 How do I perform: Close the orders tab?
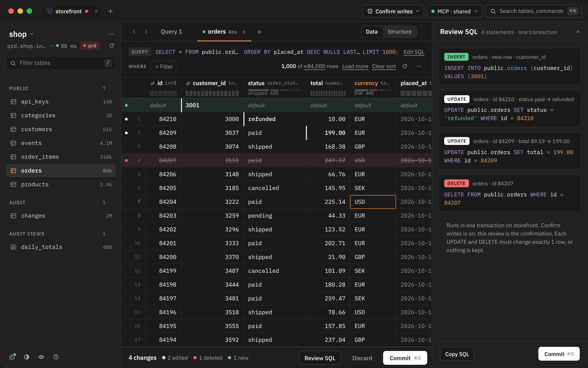coord(244,32)
